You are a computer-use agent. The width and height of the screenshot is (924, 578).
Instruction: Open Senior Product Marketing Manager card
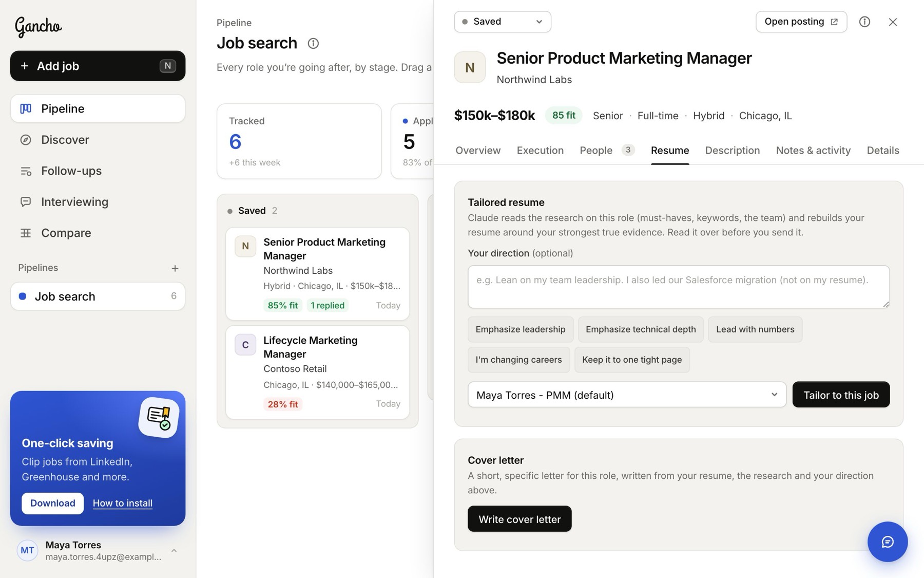[x=317, y=273]
